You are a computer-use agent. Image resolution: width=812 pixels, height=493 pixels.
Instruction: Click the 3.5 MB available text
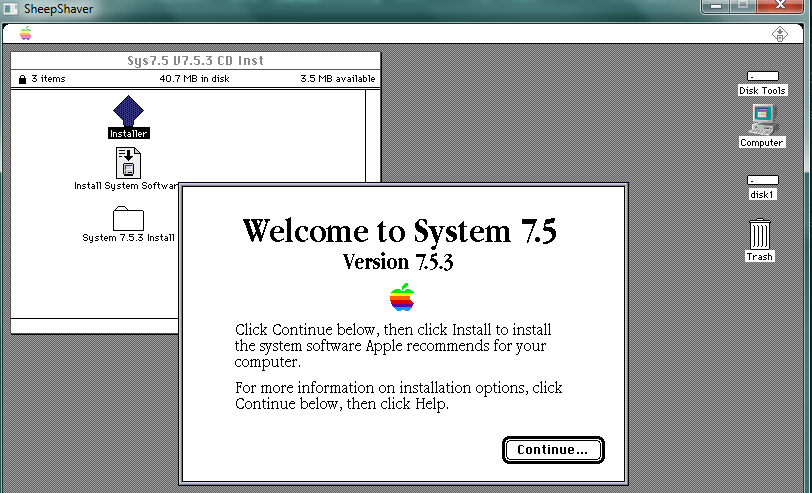pos(337,79)
